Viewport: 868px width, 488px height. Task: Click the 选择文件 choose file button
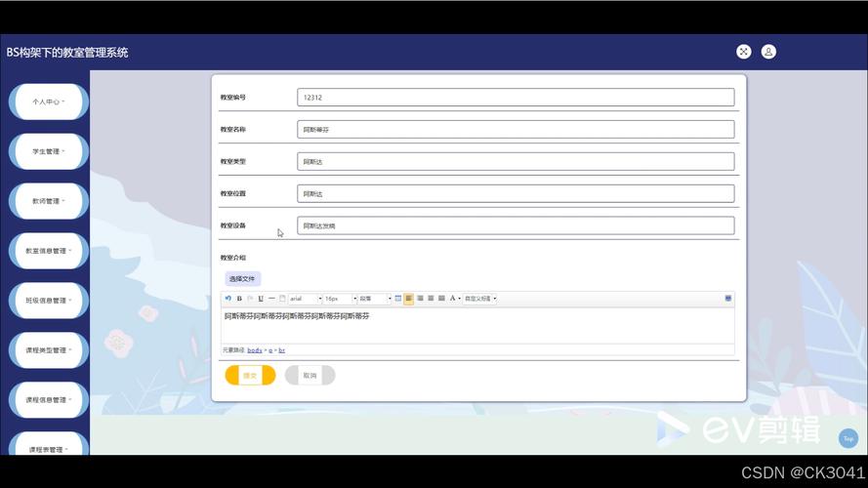(x=242, y=279)
